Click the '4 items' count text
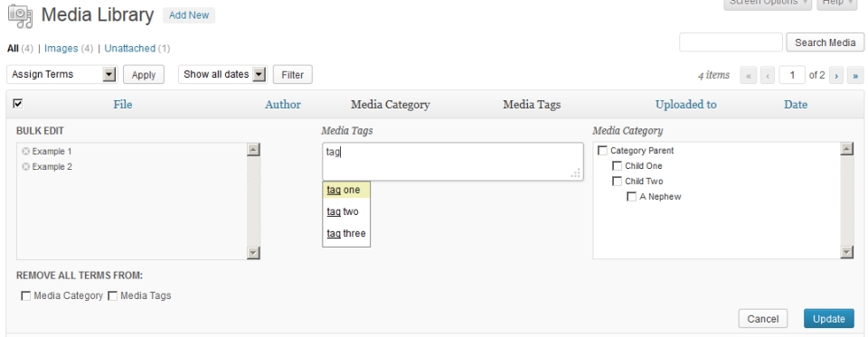Viewport: 868px width, 337px height. [713, 75]
